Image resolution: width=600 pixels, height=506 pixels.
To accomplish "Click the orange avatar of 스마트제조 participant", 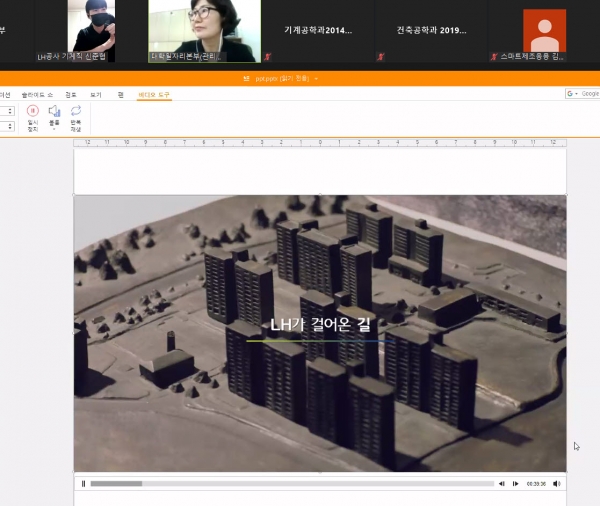I will tap(544, 31).
